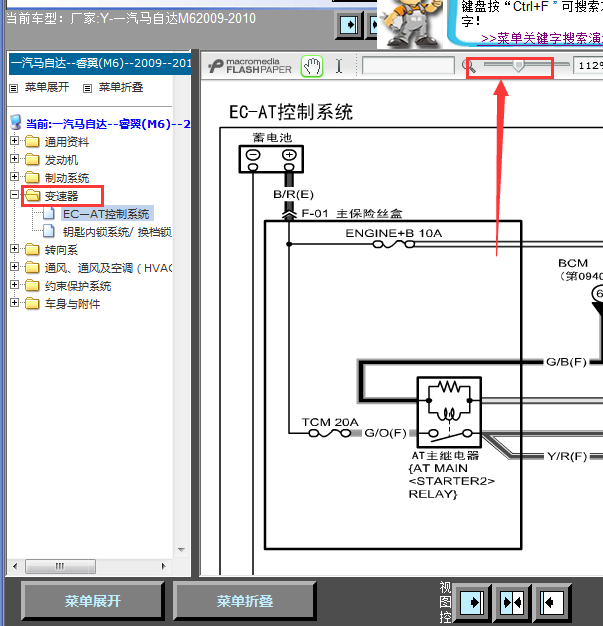Click the top 菜单展开 text link
The width and height of the screenshot is (603, 626).
tap(47, 87)
